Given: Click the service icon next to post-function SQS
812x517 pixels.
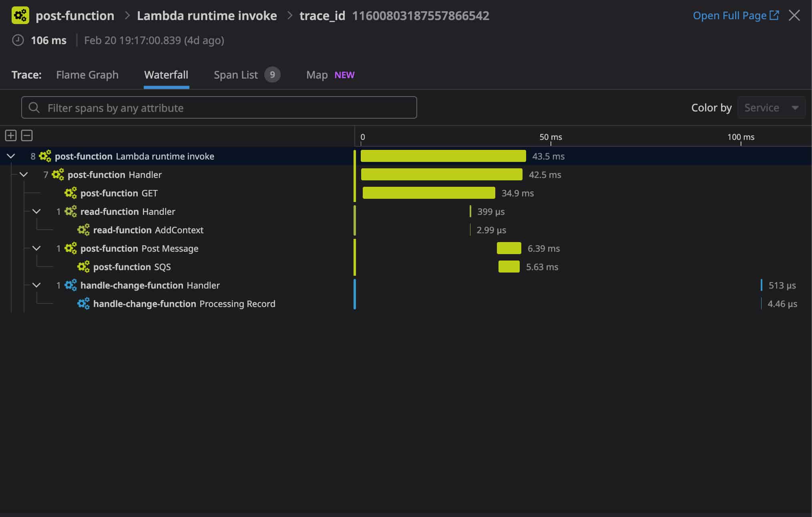Looking at the screenshot, I should pos(83,267).
